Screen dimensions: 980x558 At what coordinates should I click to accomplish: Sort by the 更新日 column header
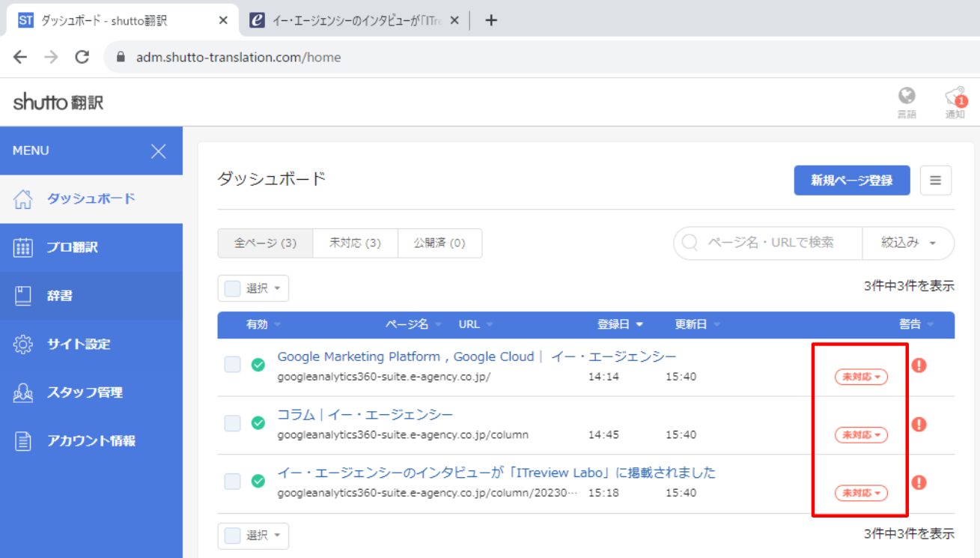click(x=697, y=324)
